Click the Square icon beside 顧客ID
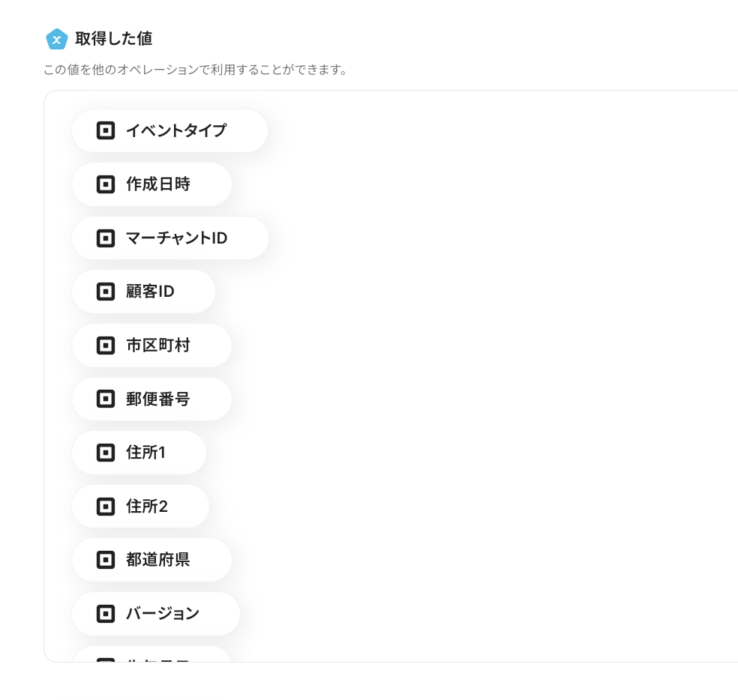This screenshot has width=738, height=700. (106, 292)
